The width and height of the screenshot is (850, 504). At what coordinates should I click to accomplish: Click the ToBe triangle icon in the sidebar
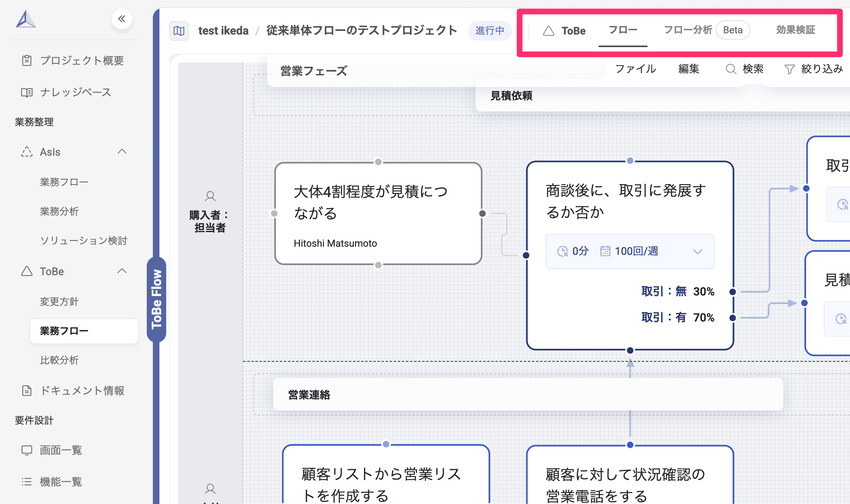coord(27,271)
